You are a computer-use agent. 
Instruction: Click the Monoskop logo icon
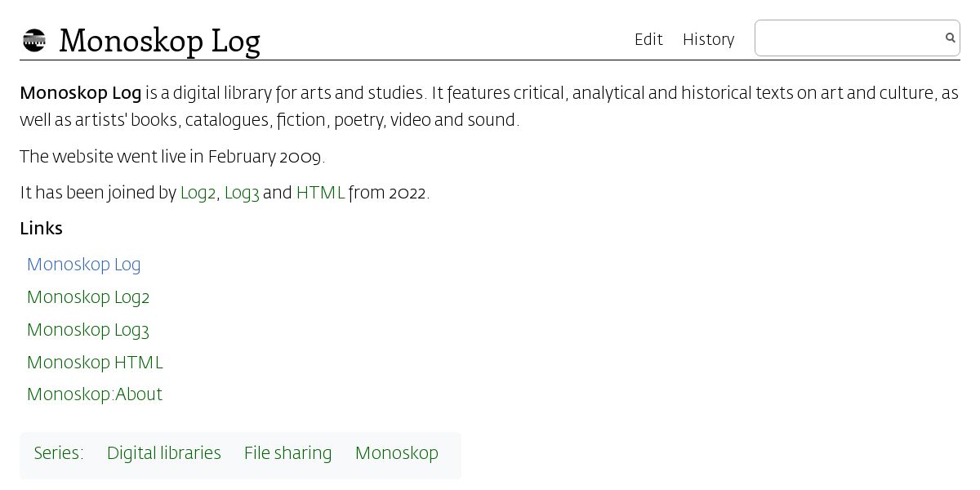coord(34,40)
